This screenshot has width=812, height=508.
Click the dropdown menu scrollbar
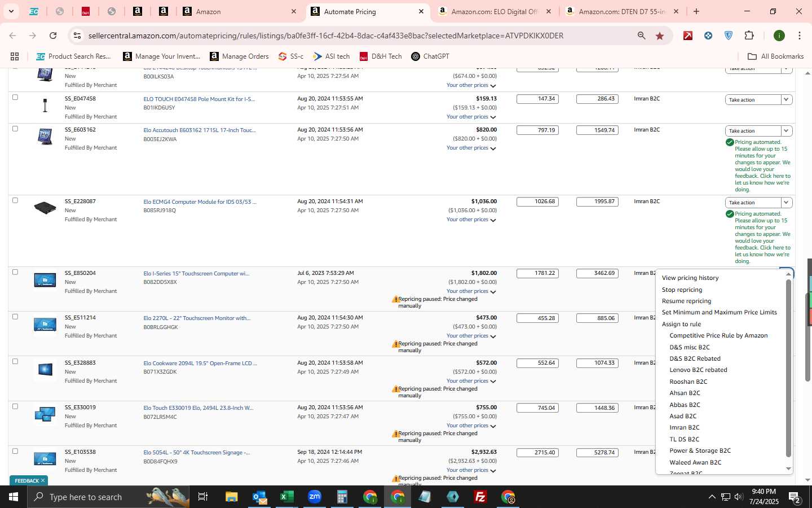[x=788, y=368]
